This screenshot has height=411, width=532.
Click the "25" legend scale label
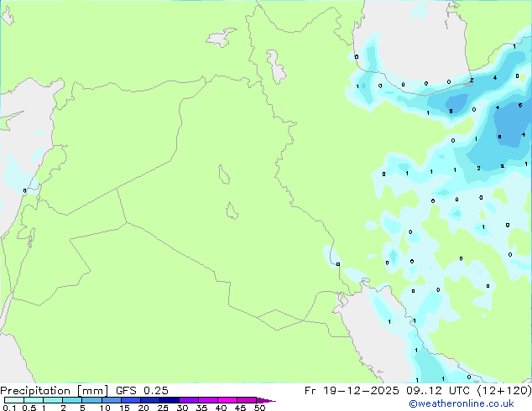click(x=163, y=408)
